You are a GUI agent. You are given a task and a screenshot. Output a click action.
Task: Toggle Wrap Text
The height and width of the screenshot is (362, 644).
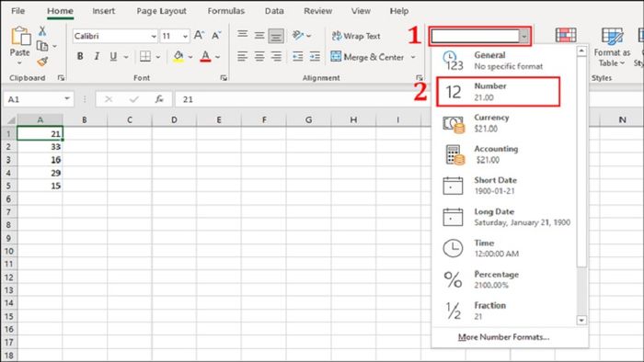[356, 36]
